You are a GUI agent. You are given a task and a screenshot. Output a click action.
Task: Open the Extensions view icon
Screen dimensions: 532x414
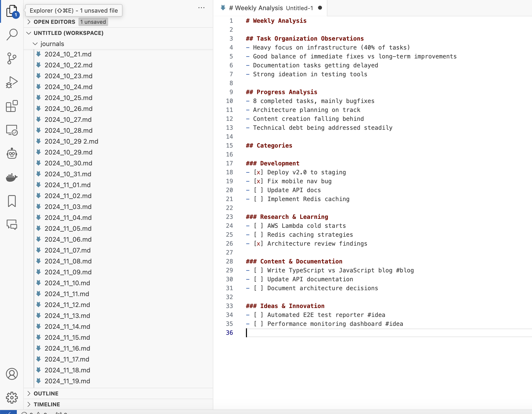pyautogui.click(x=12, y=106)
